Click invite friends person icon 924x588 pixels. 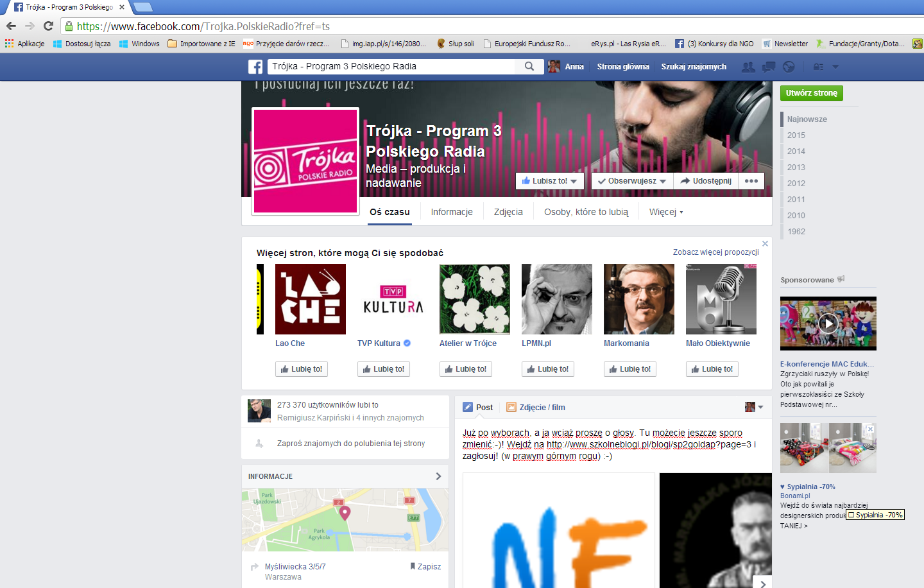click(259, 444)
